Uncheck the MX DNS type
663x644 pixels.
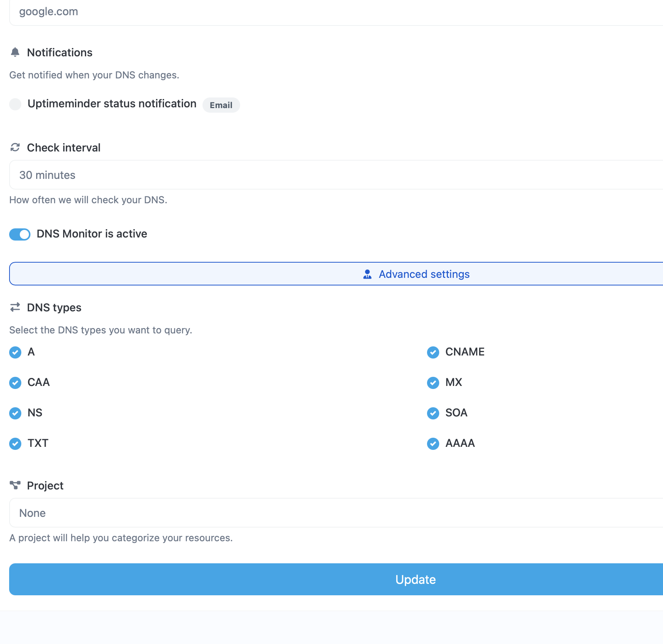tap(433, 383)
